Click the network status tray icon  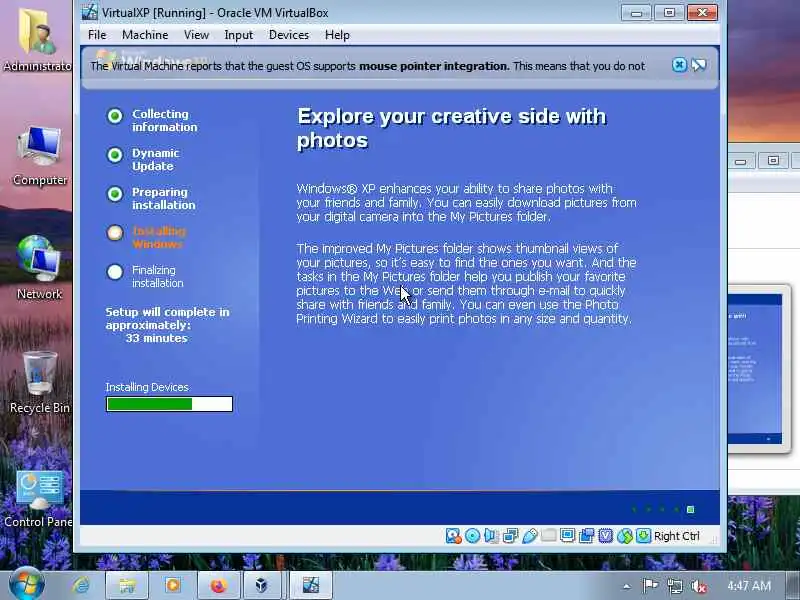674,586
